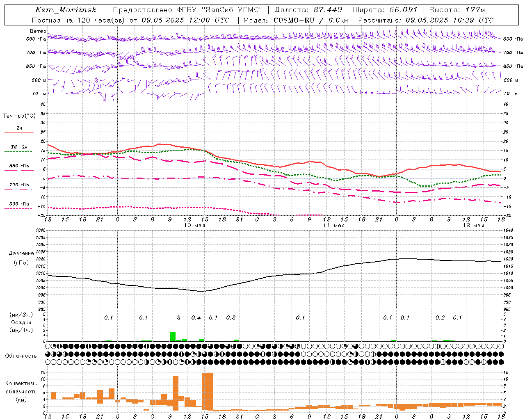Click the 'Облачность' cloudiness label
Viewport: 525px width, 420px height.
[x=21, y=356]
